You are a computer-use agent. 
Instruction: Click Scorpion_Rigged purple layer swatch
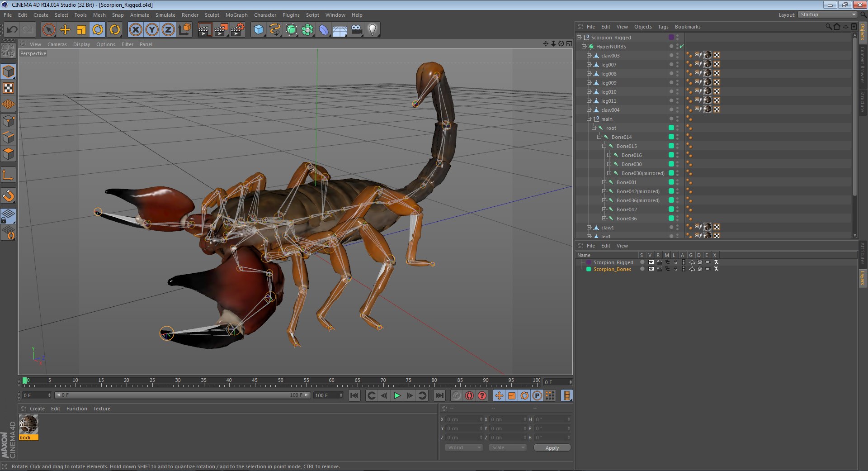click(671, 37)
